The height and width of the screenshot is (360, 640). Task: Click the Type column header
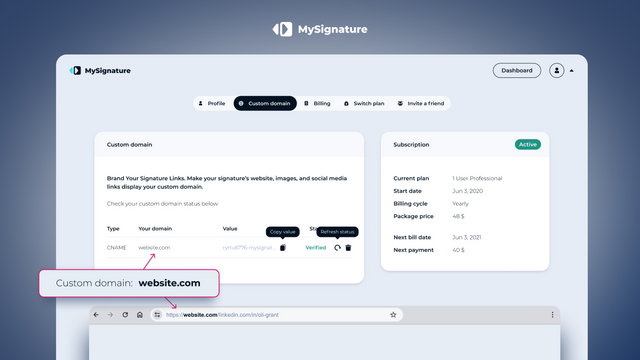(x=113, y=229)
